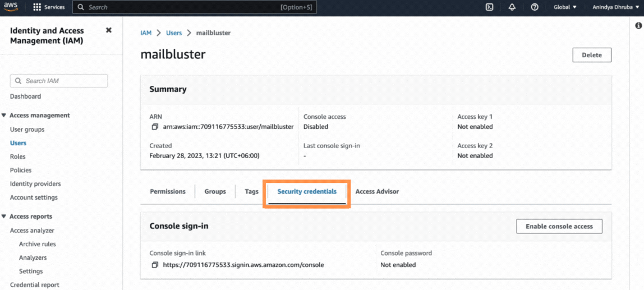Click the Console access Disabled value

click(x=316, y=127)
